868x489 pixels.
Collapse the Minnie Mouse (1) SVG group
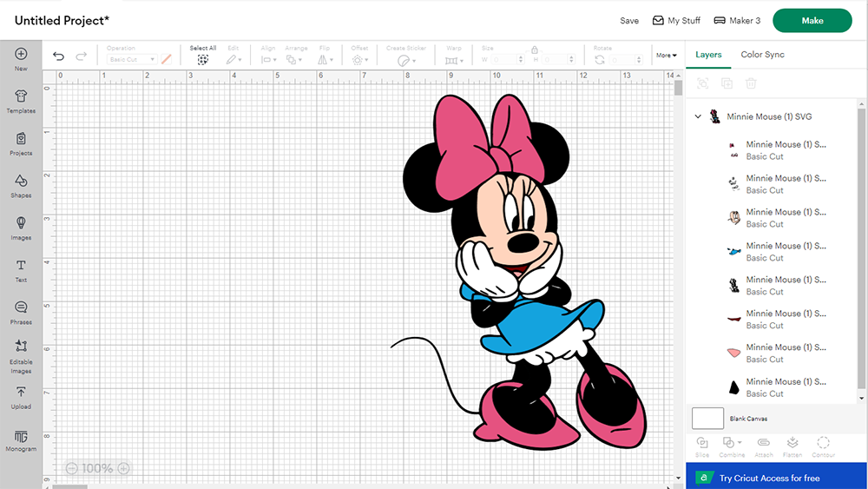tap(698, 116)
